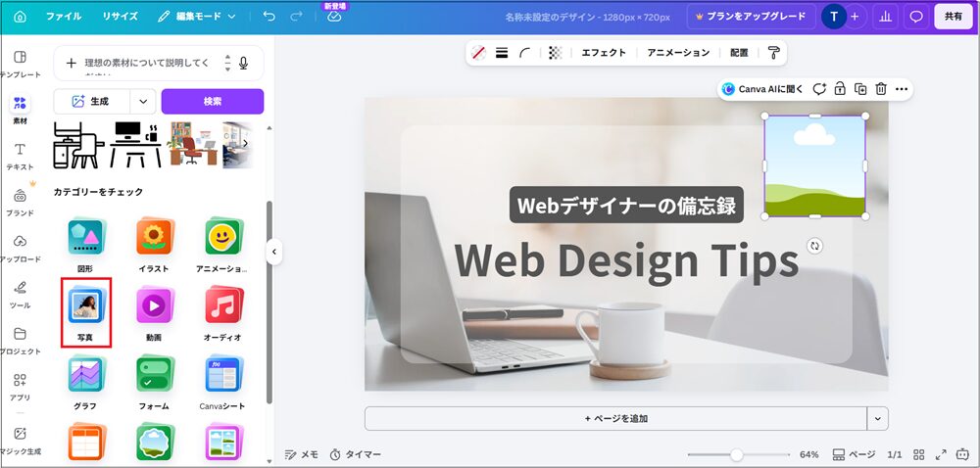Click the ページを追加 button
980x468 pixels.
coord(615,419)
